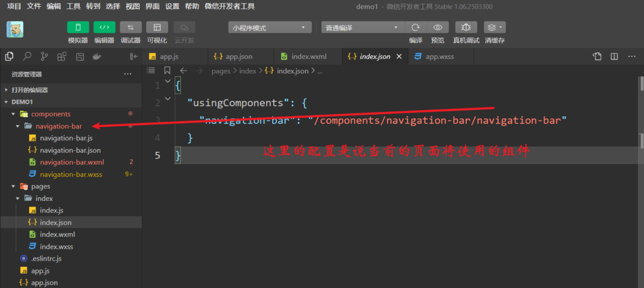Fold the code at line 1
The width and height of the screenshot is (644, 288).
coord(168,81)
